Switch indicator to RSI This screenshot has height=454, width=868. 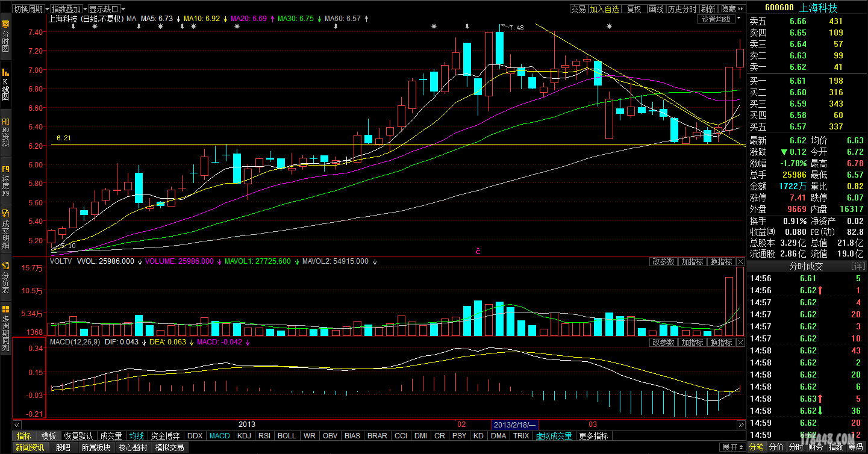[x=264, y=436]
